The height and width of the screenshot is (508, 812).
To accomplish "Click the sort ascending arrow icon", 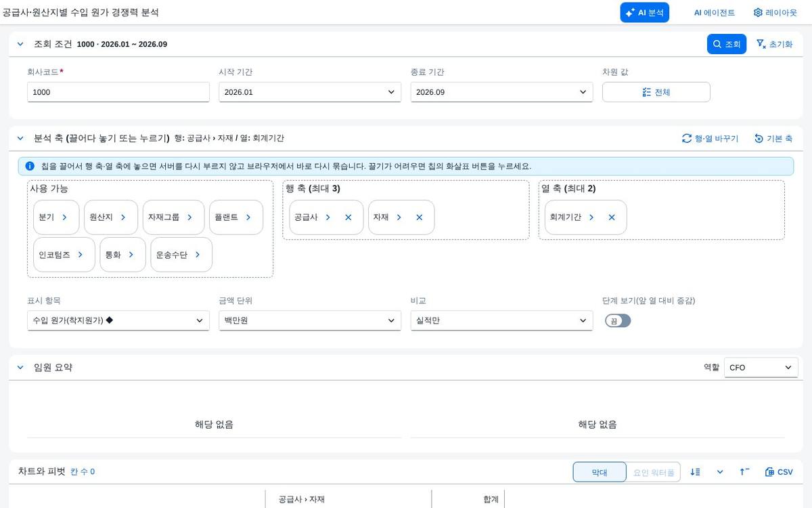I will pyautogui.click(x=744, y=472).
